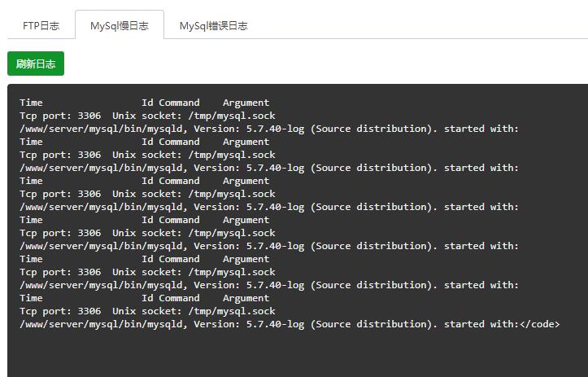
Task: Click the '</code>' text ending the last line
Action: pyautogui.click(x=540, y=324)
